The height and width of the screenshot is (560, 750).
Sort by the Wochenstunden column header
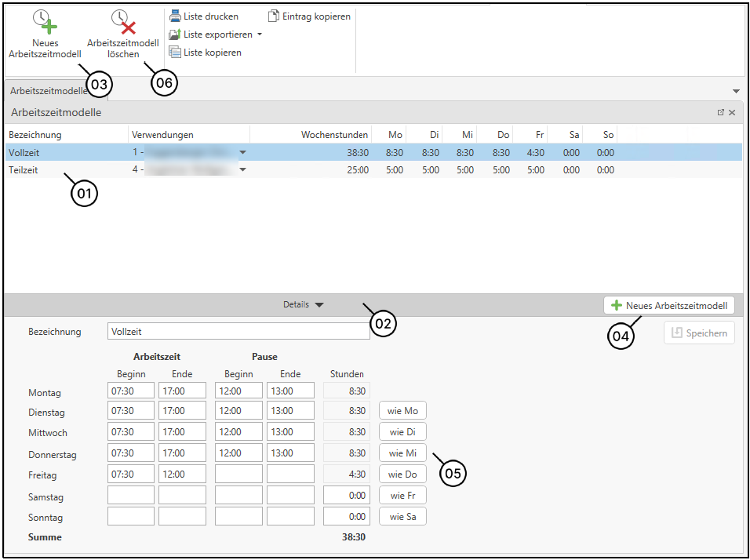[334, 135]
